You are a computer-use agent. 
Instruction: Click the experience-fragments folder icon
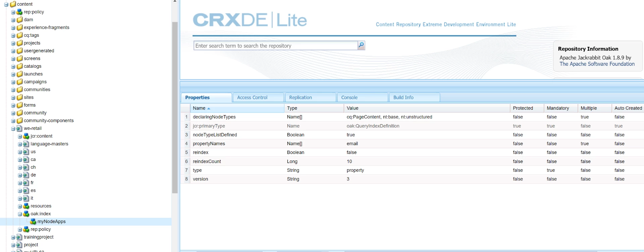click(20, 27)
